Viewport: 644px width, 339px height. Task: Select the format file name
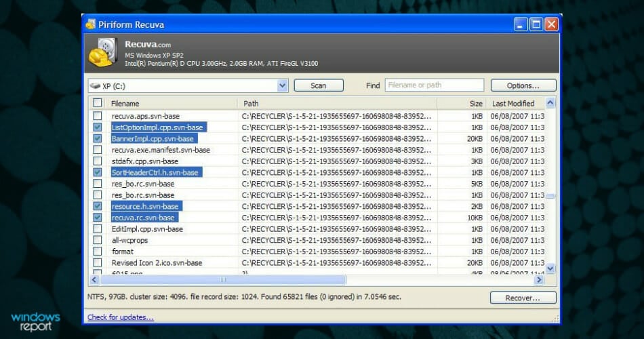point(123,252)
